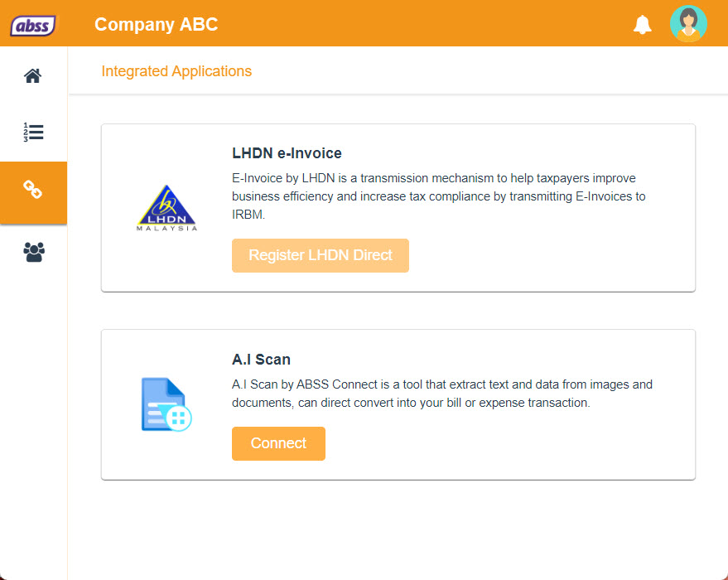Open the numbered list sidebar icon
This screenshot has height=580, width=728.
coord(33,133)
